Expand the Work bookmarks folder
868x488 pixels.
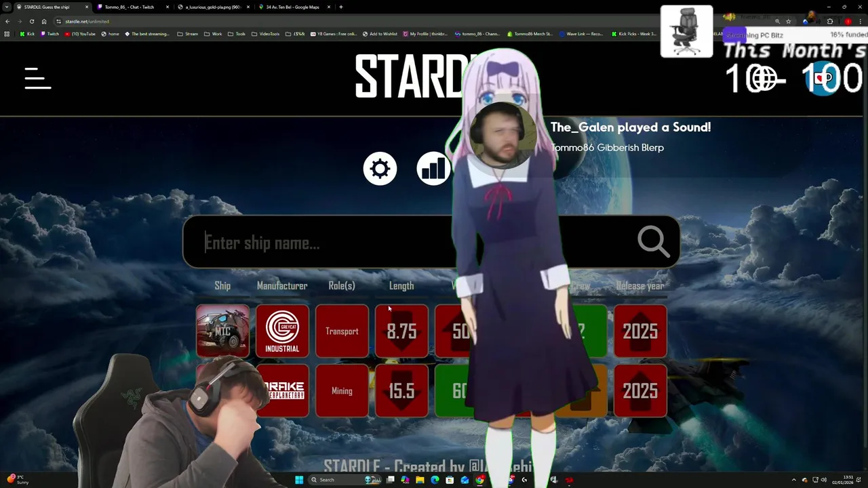[x=213, y=34]
